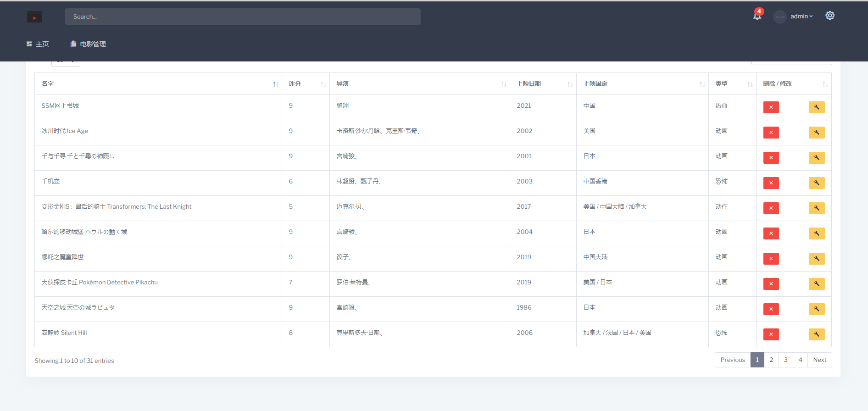The width and height of the screenshot is (868, 411).
Task: Delete the Silent Hill row
Action: coord(771,334)
